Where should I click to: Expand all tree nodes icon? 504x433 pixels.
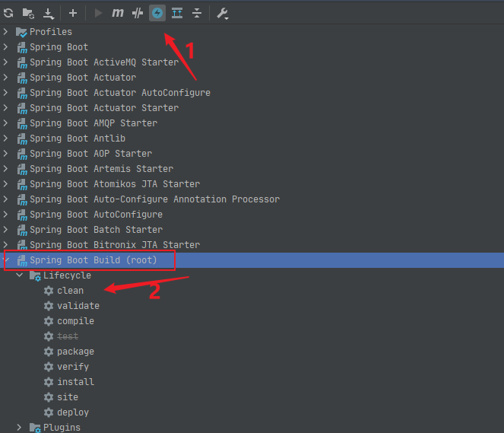[x=177, y=13]
